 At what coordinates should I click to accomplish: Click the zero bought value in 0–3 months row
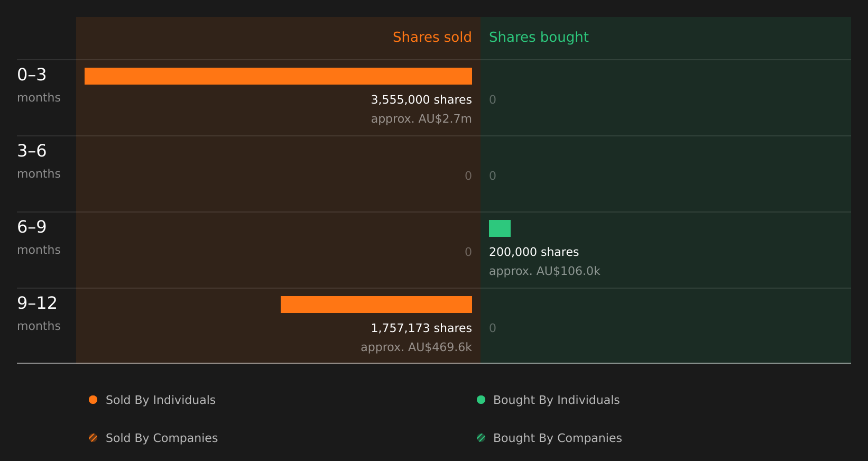(x=493, y=99)
